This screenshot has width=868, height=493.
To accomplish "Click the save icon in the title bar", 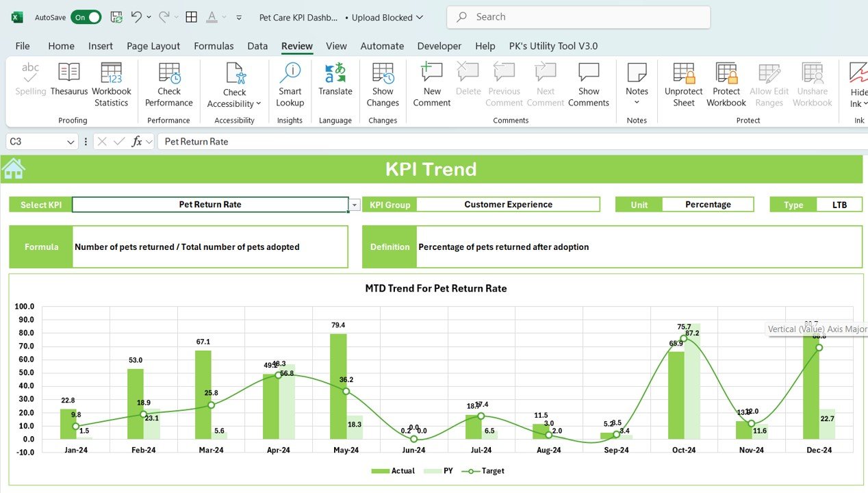I will [116, 17].
